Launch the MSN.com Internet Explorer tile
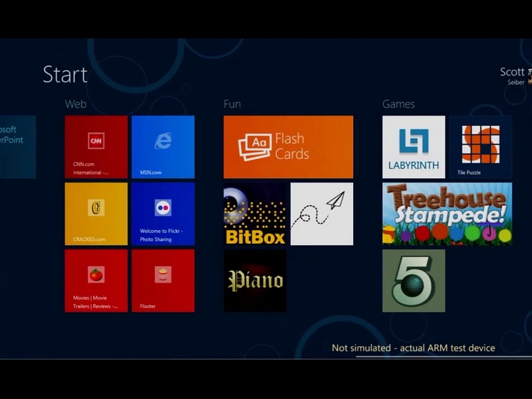 [x=163, y=147]
